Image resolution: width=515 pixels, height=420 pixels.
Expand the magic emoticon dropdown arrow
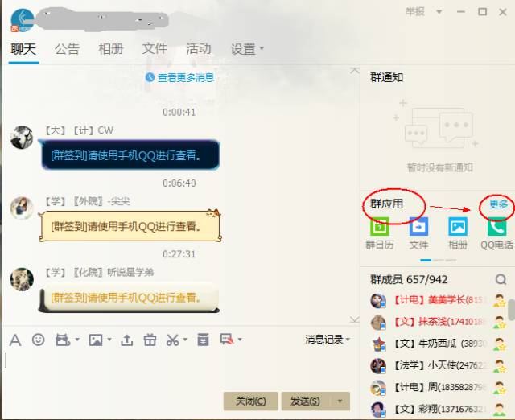point(77,340)
